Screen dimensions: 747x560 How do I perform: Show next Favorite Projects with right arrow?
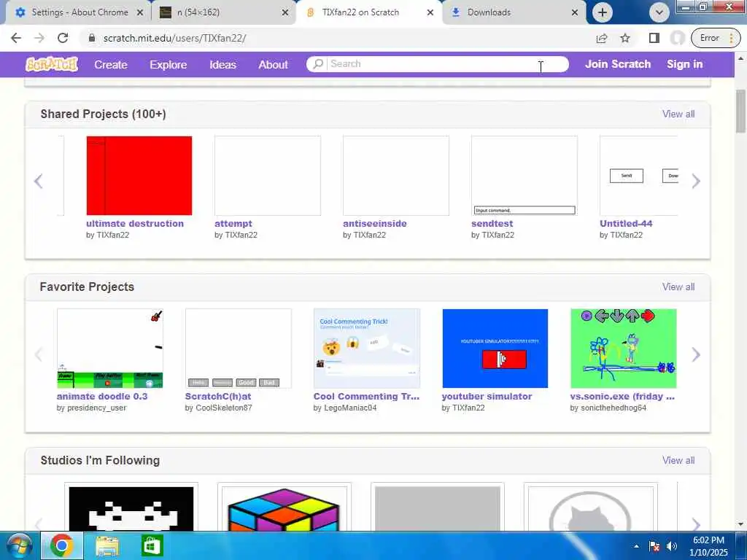[x=696, y=354]
